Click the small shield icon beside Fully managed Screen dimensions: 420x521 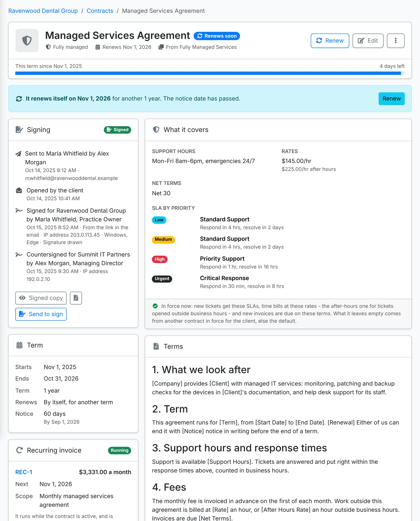click(48, 47)
